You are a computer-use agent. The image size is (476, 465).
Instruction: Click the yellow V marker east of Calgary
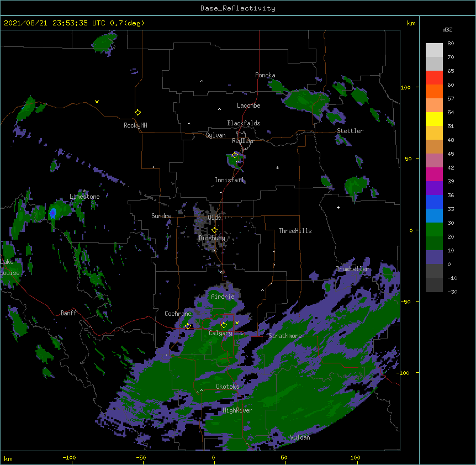tap(237, 323)
